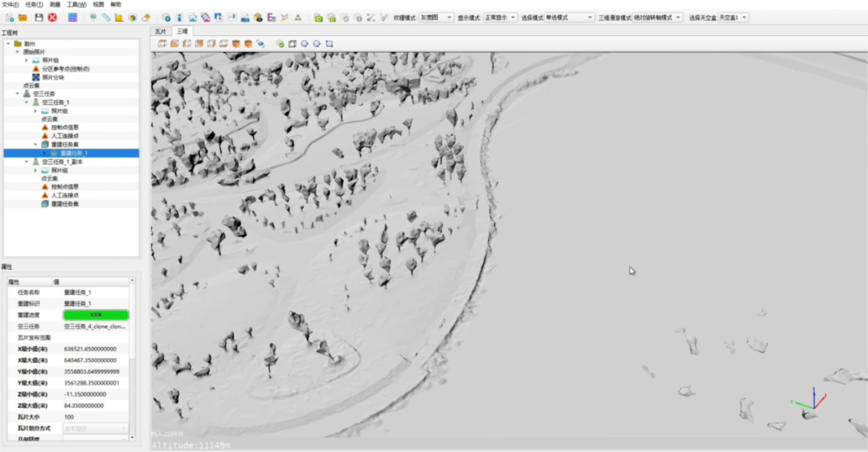Select the orange cube volume tool
The image size is (868, 452).
133,18
